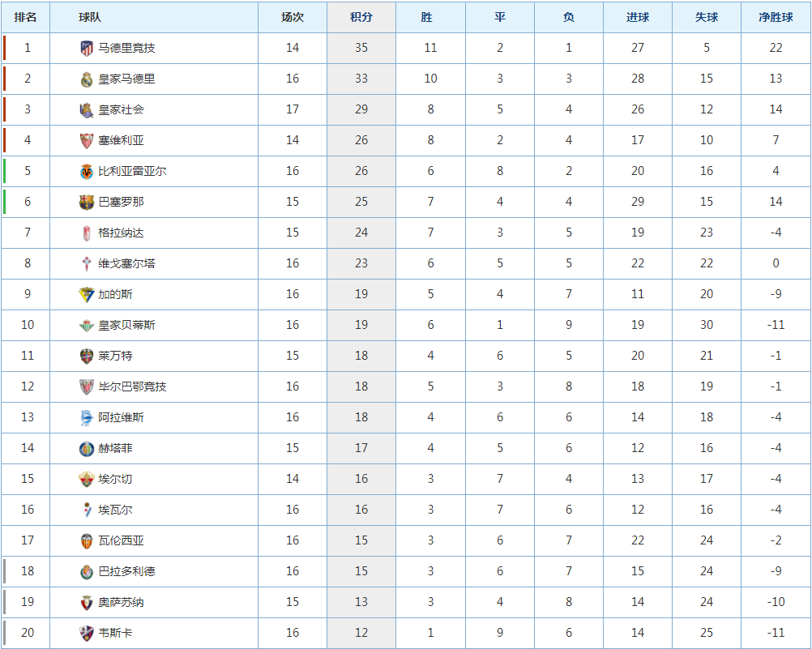The height and width of the screenshot is (649, 812).
Task: Select the Valencia bat crest icon
Action: [x=87, y=540]
